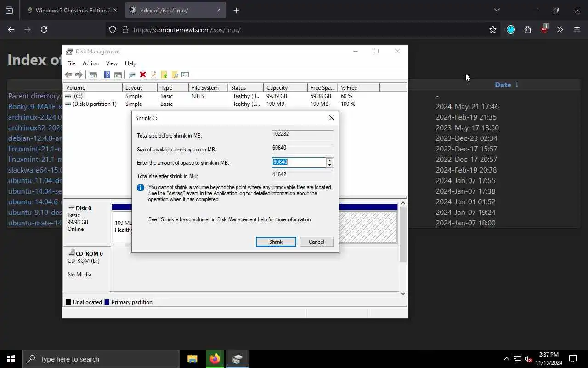The image size is (588, 368).
Task: Open the Help menu in Disk Management
Action: click(130, 63)
